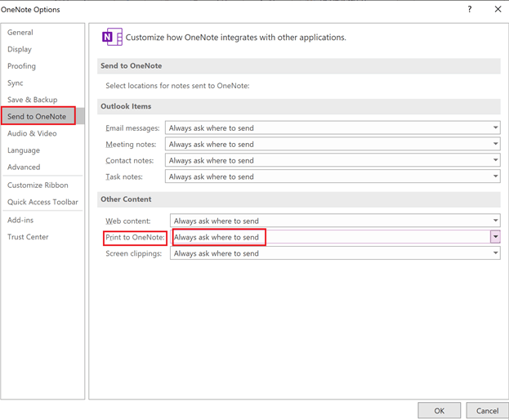Click the 'Customize how OneNote integrates' heading
The height and width of the screenshot is (420, 509).
235,38
